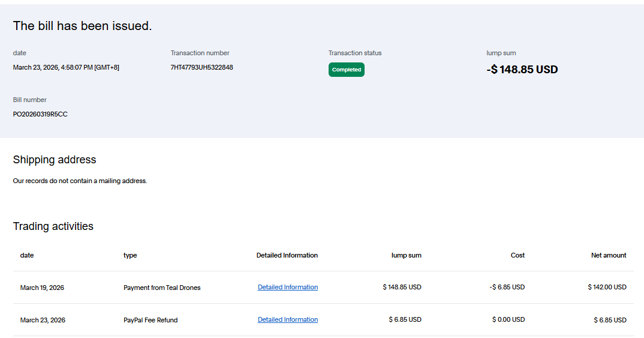Viewport: 644px width, 338px height.
Task: Select transaction number 7HT47793UH5322848
Action: pos(201,67)
